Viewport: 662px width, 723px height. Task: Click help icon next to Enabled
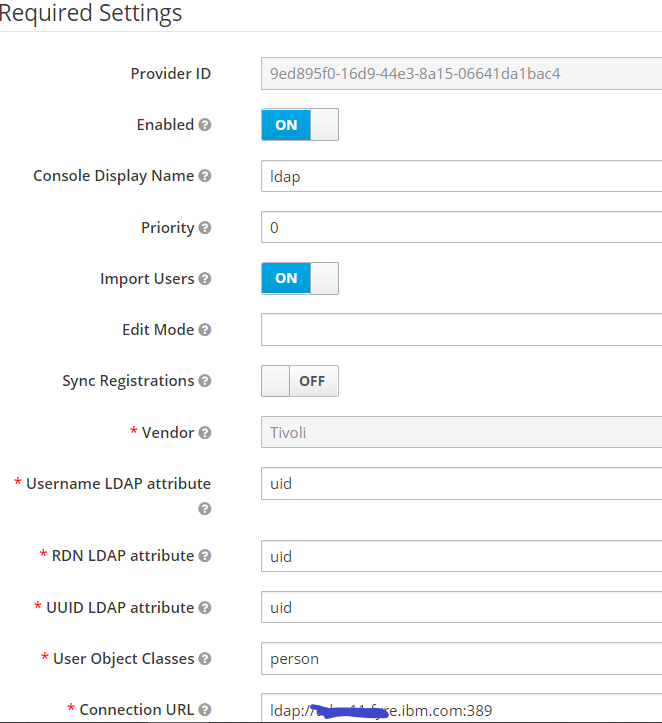[205, 124]
